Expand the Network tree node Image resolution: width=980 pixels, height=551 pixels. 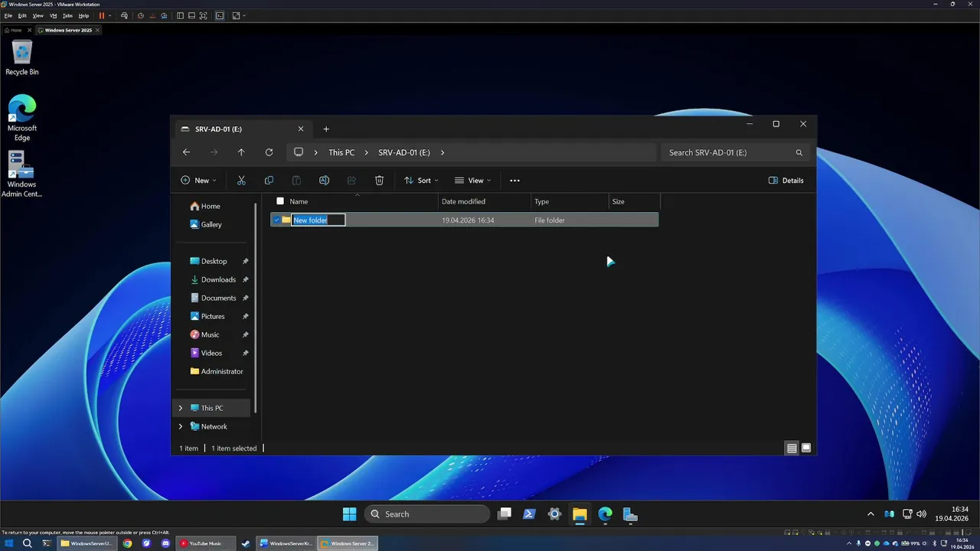tap(181, 427)
